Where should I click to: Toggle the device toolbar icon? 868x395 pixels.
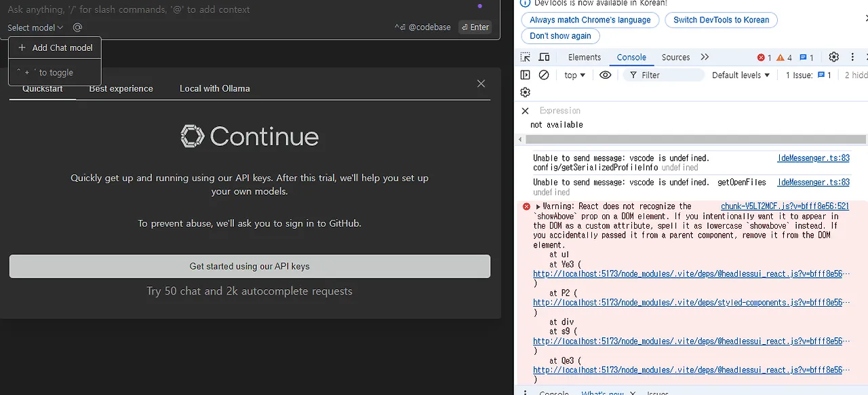point(544,57)
